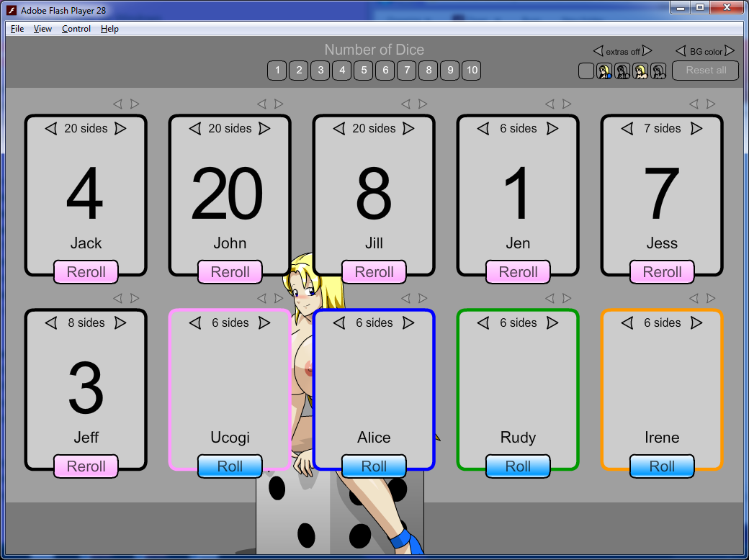
Task: Decrease sides on Alice's die
Action: pos(339,323)
